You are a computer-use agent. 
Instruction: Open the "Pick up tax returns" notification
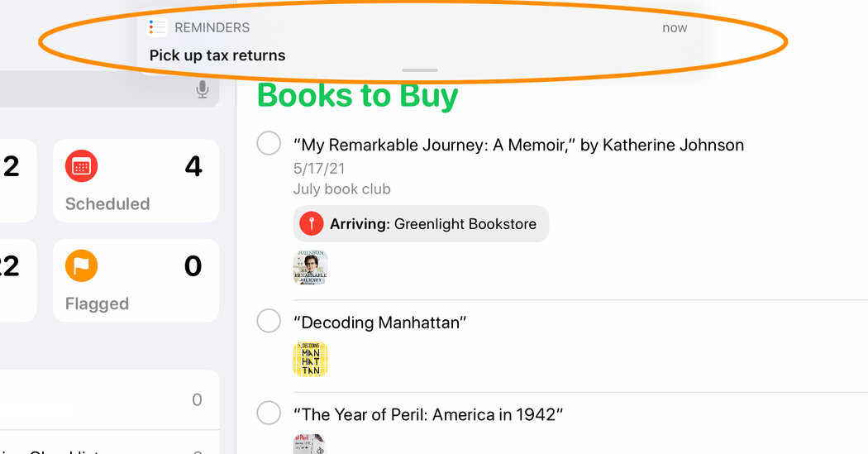tap(420, 41)
